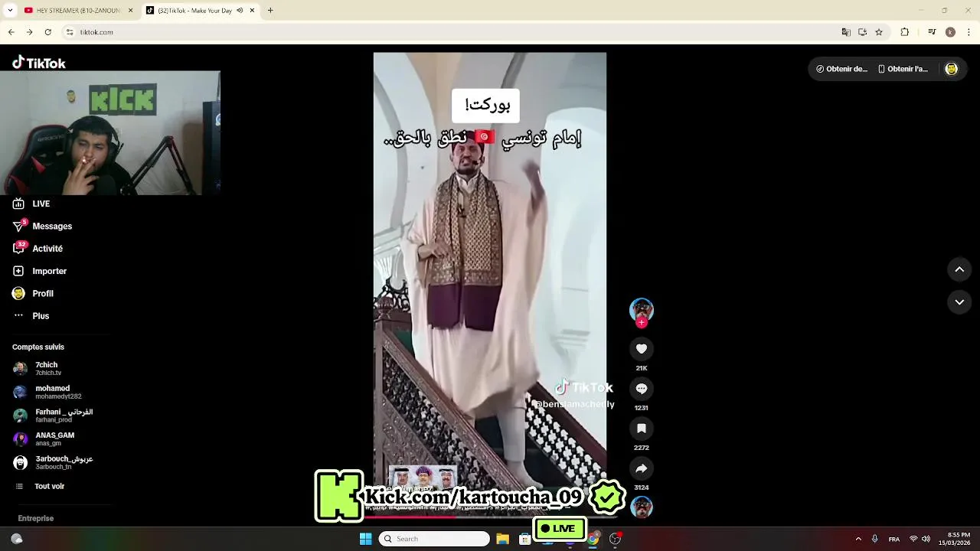Viewport: 980px width, 551px height.
Task: Share the video with arrow icon
Action: pos(642,468)
